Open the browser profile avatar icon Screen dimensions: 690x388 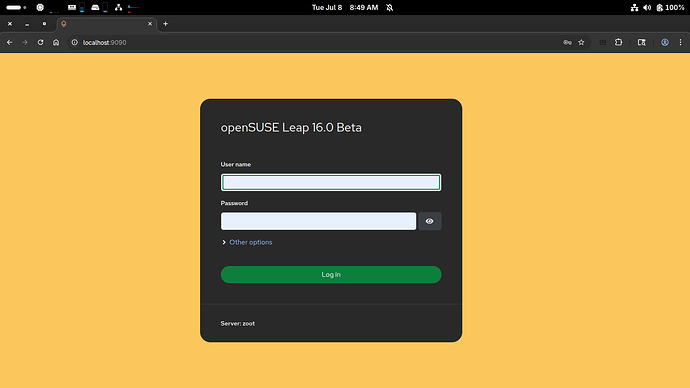click(664, 43)
